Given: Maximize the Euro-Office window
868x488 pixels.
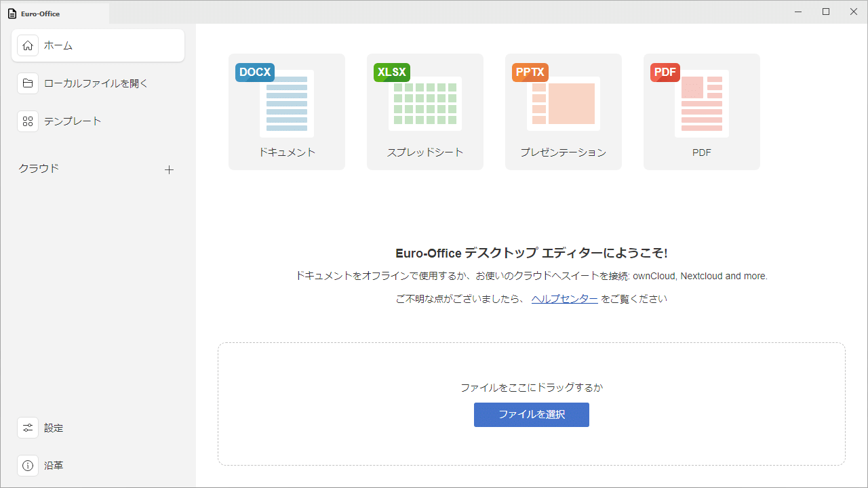Looking at the screenshot, I should pyautogui.click(x=826, y=12).
